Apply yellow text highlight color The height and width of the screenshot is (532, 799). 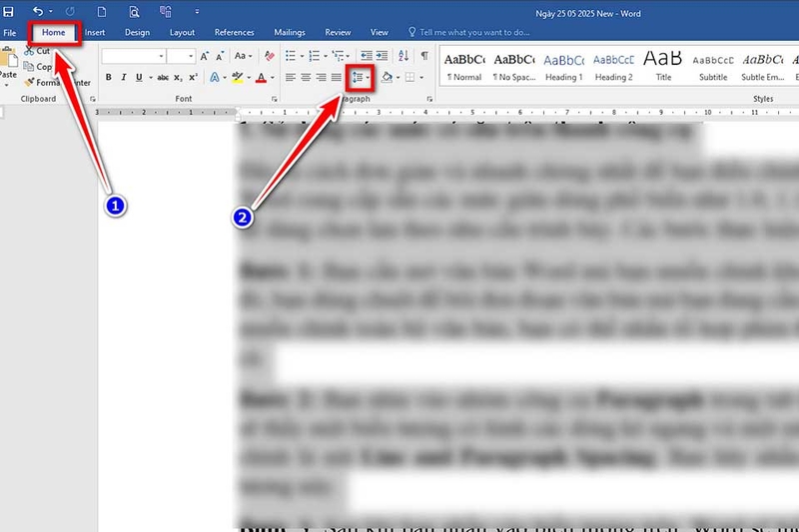[x=237, y=78]
